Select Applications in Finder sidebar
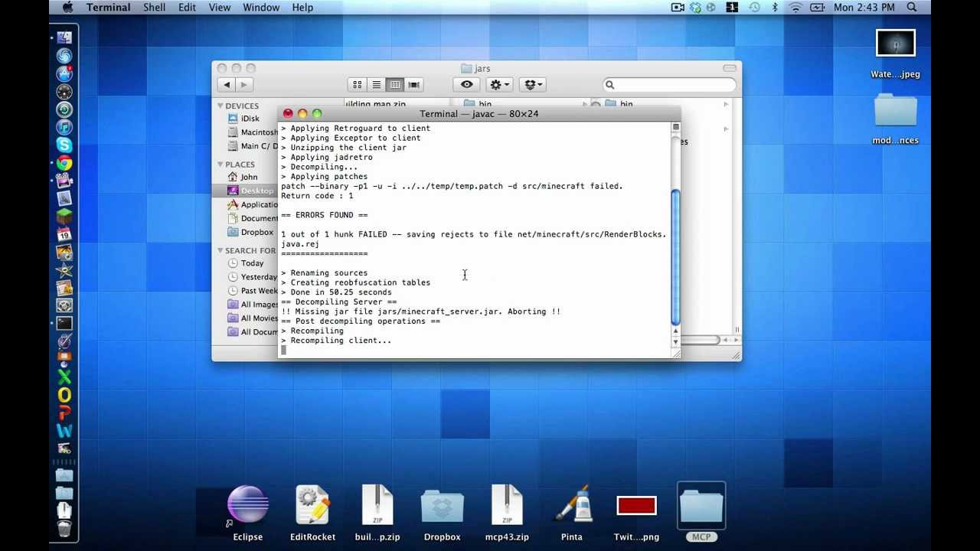Viewport: 980px width, 551px height. pyautogui.click(x=253, y=204)
